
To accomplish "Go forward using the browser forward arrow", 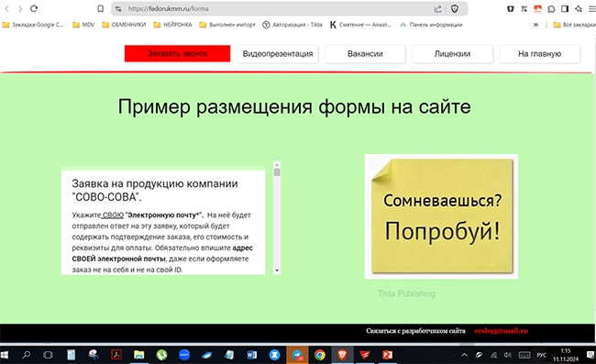I will (20, 9).
